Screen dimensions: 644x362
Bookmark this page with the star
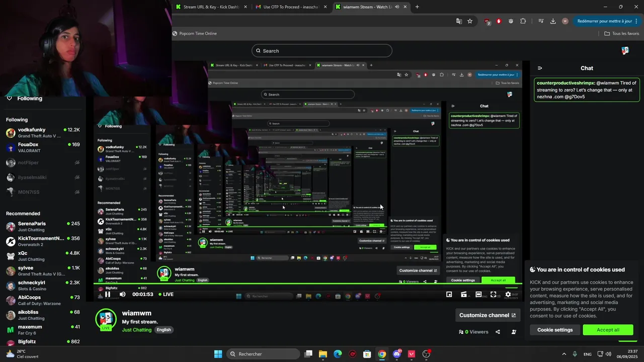pos(470,21)
